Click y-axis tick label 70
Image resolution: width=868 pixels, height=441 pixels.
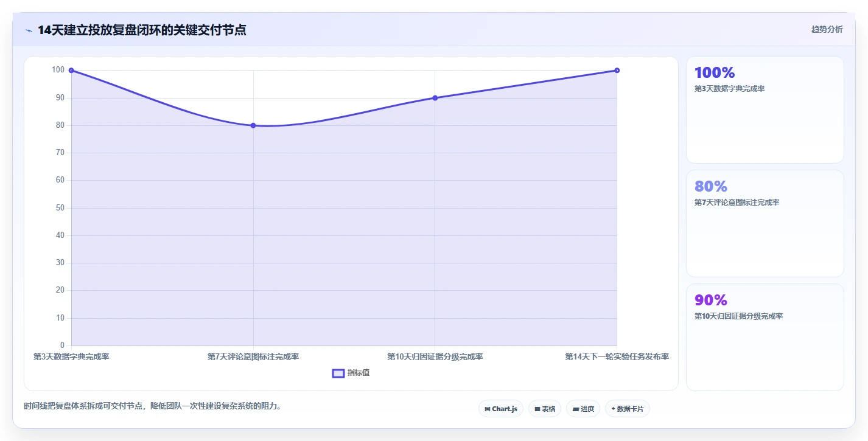60,153
